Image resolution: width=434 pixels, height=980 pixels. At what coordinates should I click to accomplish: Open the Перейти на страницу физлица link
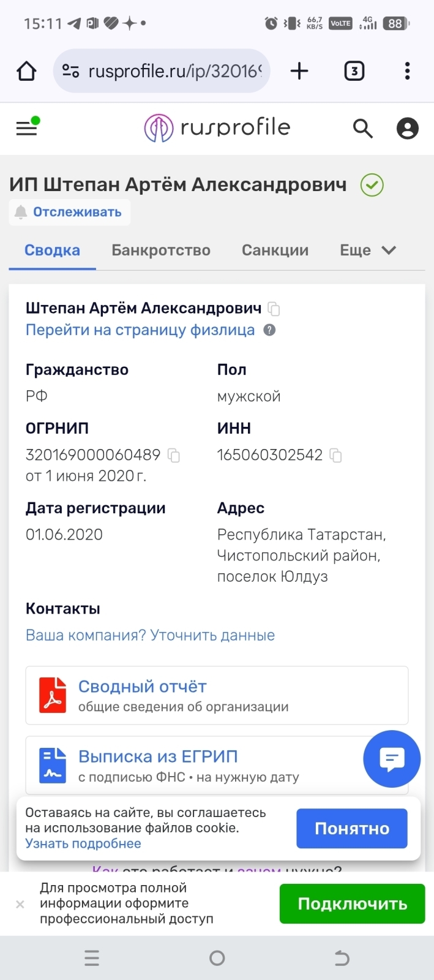point(140,330)
